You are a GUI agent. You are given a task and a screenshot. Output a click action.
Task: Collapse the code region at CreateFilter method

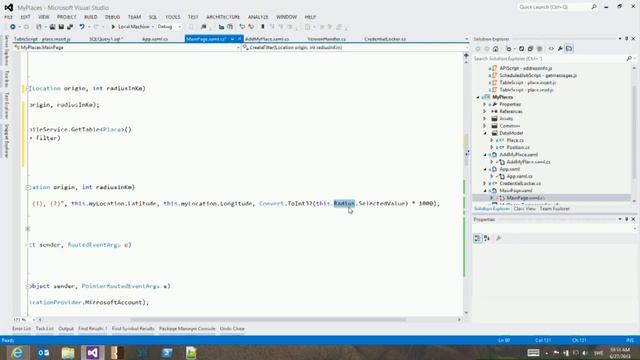[x=28, y=187]
